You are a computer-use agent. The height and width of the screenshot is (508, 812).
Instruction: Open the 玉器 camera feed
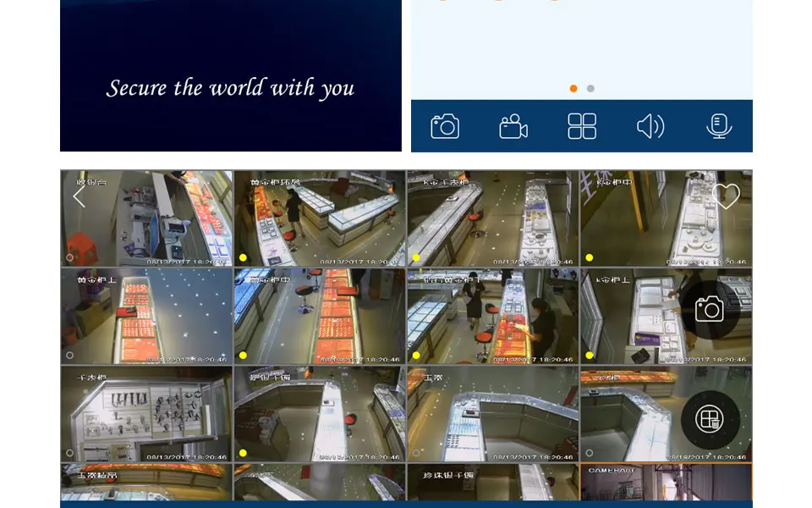[x=493, y=414]
